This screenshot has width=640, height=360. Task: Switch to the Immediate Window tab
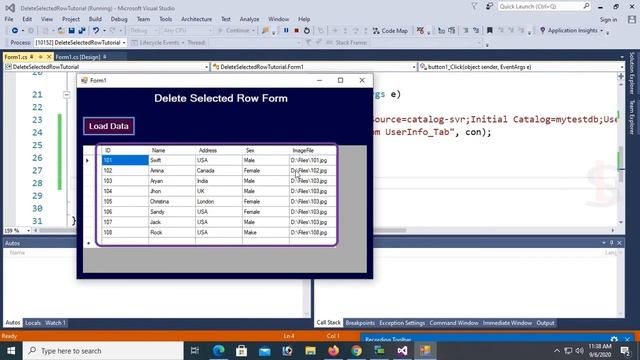[x=507, y=323]
